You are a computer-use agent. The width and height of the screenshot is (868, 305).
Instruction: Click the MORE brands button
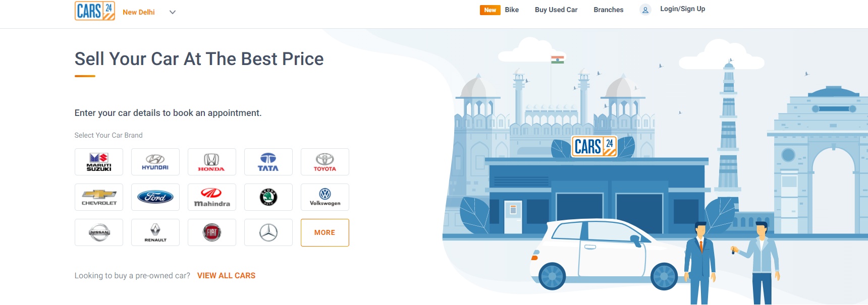tap(325, 232)
